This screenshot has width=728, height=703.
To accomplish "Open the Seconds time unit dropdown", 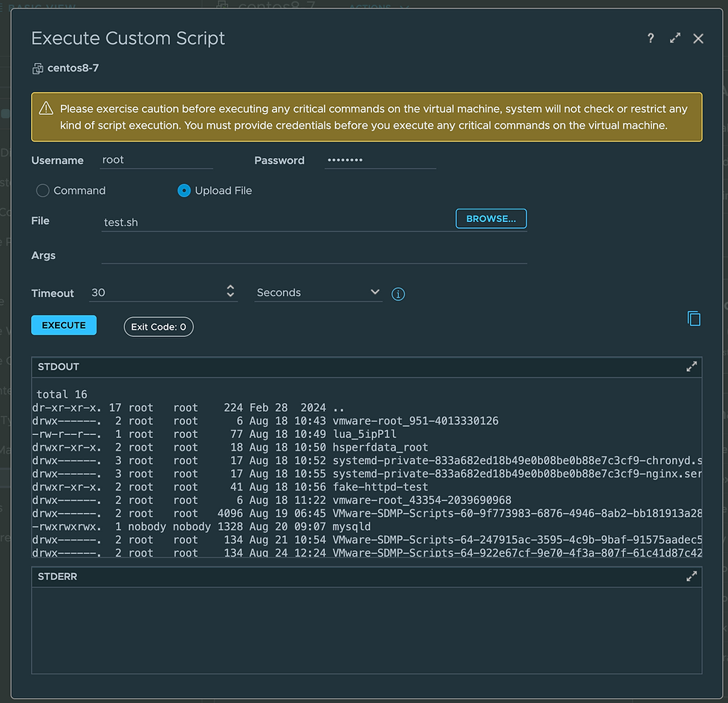I will tap(318, 292).
